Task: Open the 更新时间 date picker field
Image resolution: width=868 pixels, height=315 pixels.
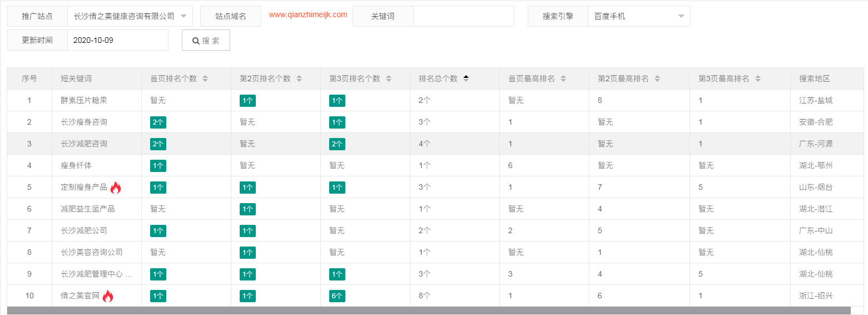Action: (x=117, y=40)
